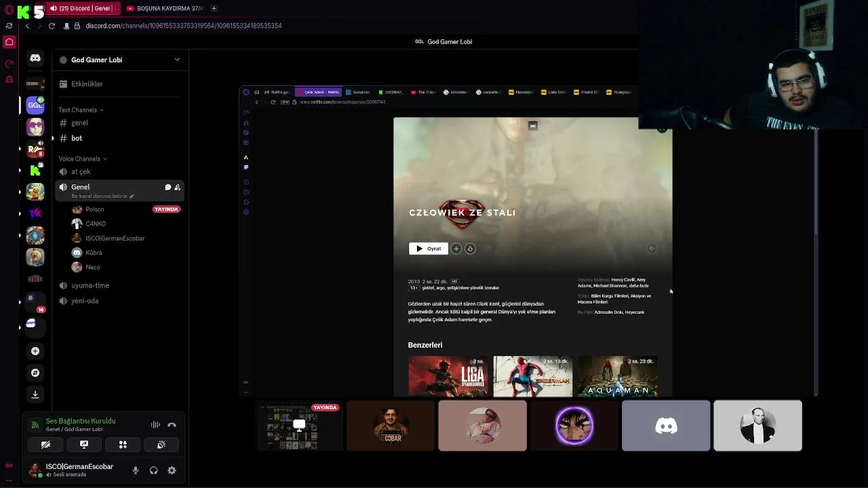Click Ses Bağlantısı Kuruldu connection status
868x488 pixels.
(x=81, y=421)
